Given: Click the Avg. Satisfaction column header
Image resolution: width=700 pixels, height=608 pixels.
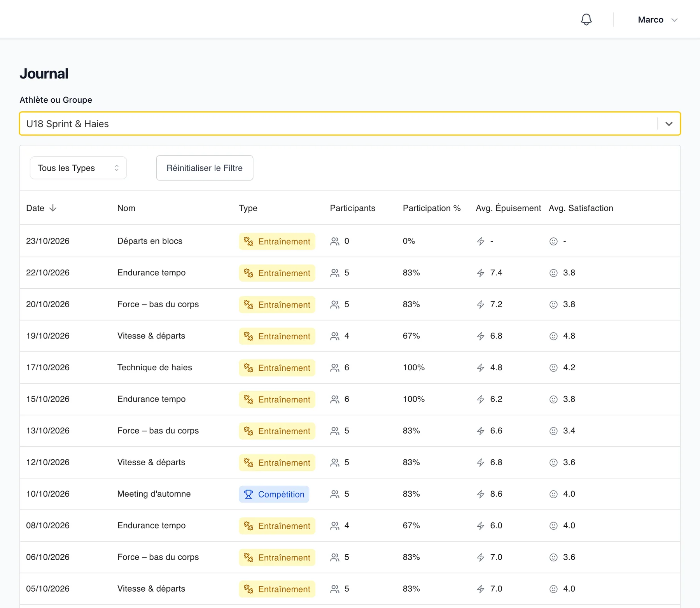Looking at the screenshot, I should tap(581, 208).
